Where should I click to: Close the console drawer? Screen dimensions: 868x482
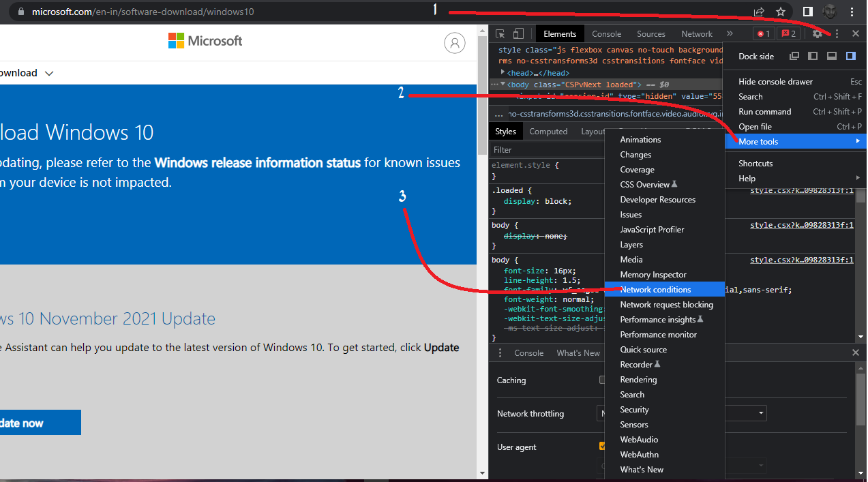point(856,352)
